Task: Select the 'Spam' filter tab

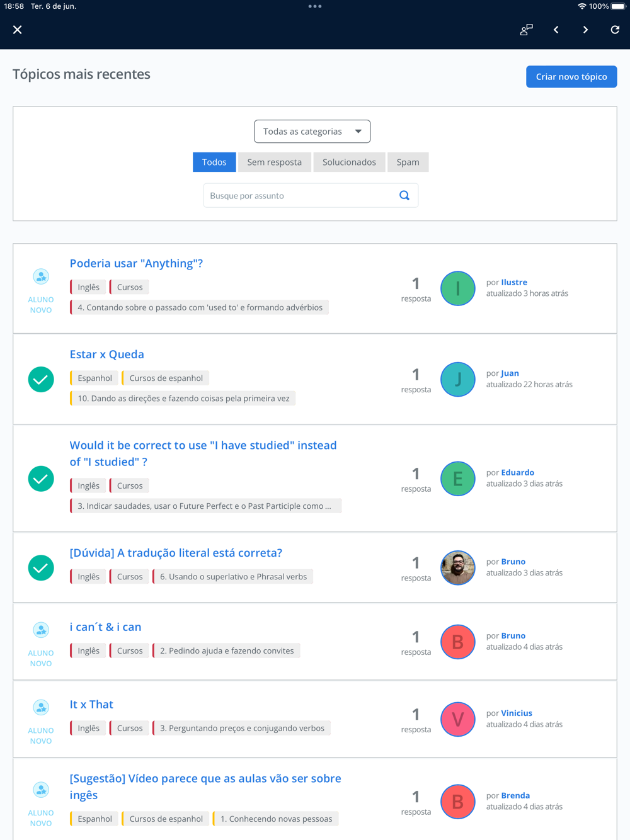Action: [408, 162]
